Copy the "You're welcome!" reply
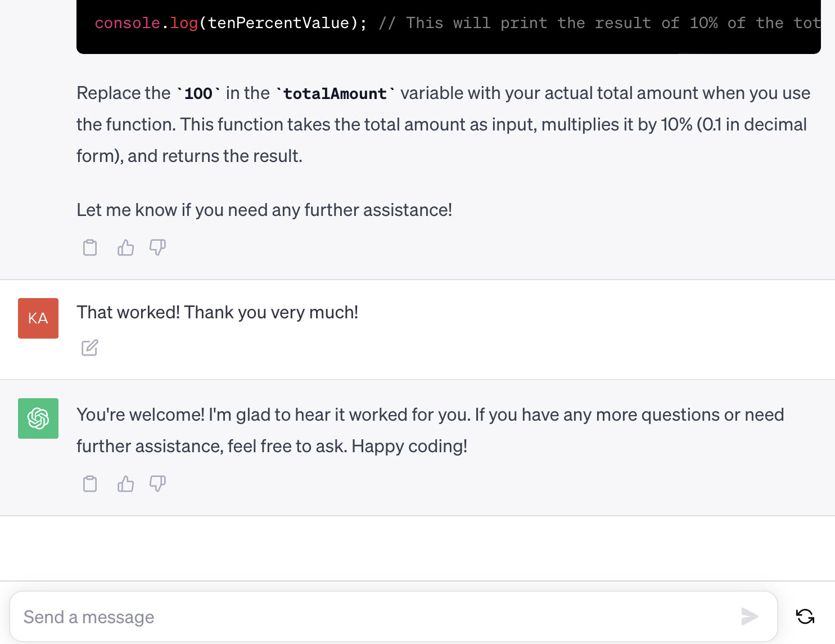Viewport: 835px width, 644px height. (x=90, y=484)
